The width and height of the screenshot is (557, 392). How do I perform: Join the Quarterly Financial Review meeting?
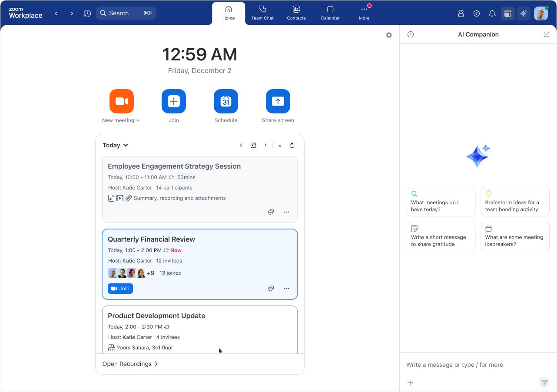120,289
